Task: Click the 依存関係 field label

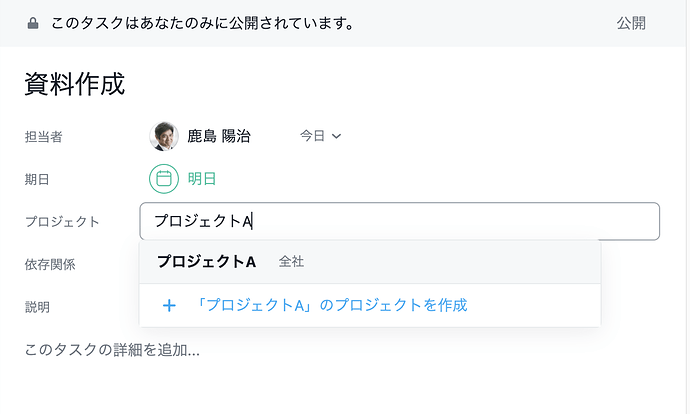Action: (x=50, y=264)
